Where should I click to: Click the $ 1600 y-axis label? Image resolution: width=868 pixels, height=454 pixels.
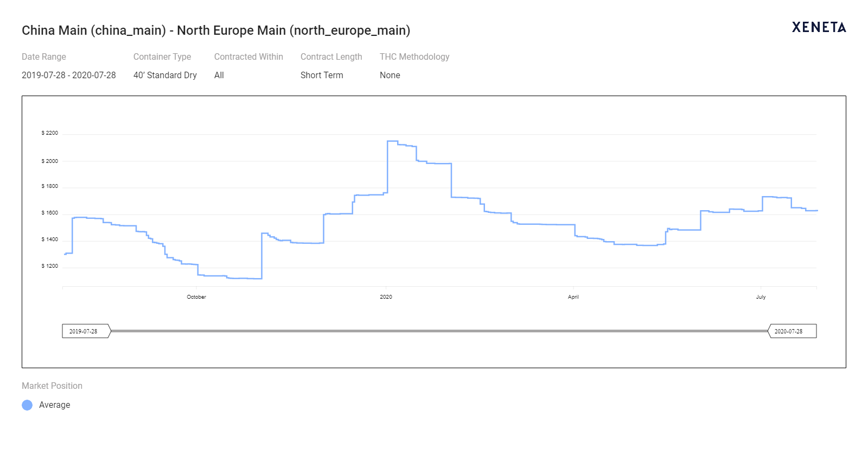pos(50,213)
